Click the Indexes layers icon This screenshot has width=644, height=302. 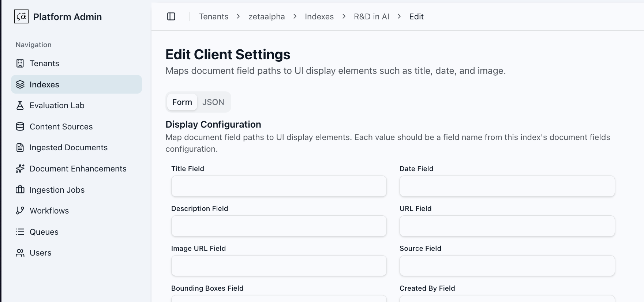20,84
